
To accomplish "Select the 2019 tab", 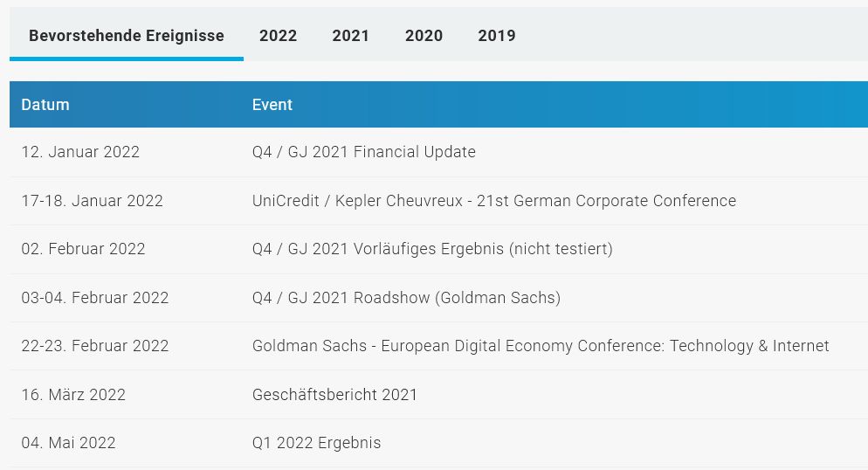I will coord(496,36).
